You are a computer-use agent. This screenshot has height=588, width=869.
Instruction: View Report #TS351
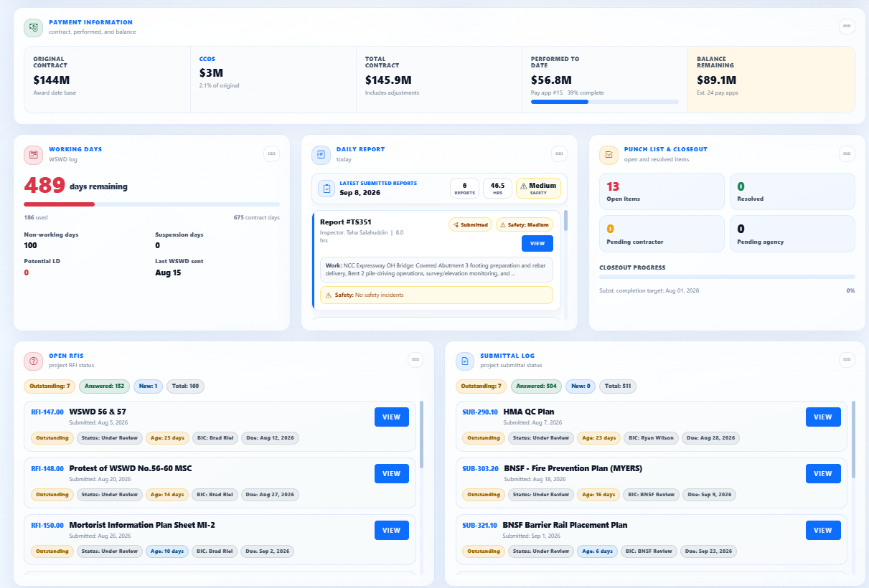537,244
